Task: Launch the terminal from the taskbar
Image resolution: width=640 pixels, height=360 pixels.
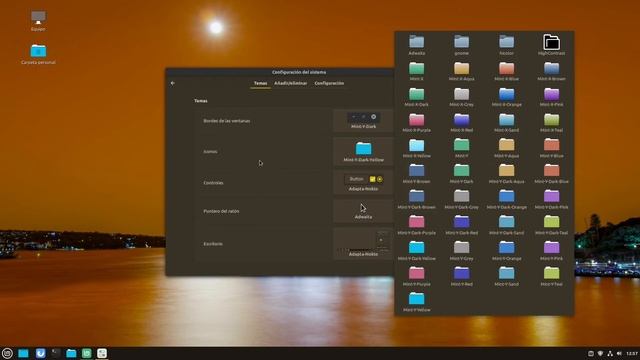Action: tap(56, 353)
